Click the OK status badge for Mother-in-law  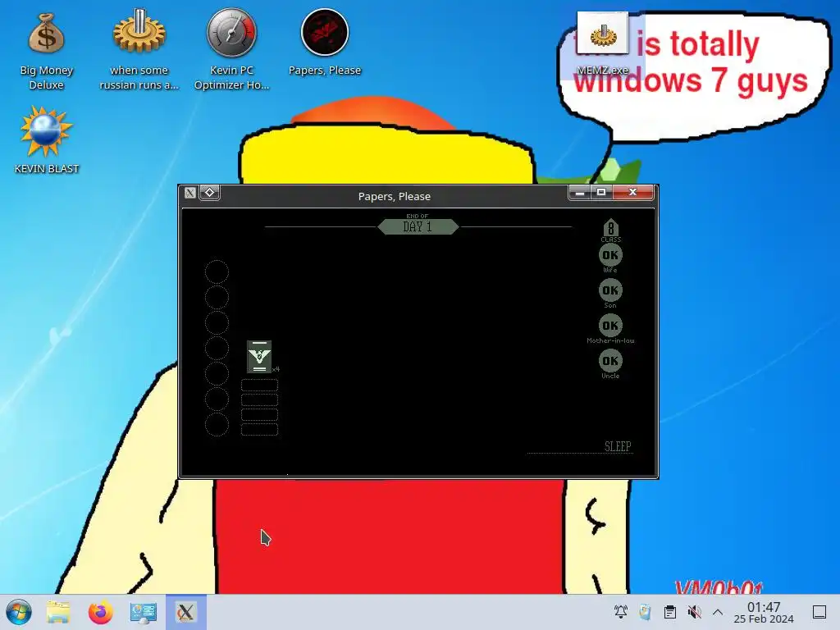pos(610,326)
